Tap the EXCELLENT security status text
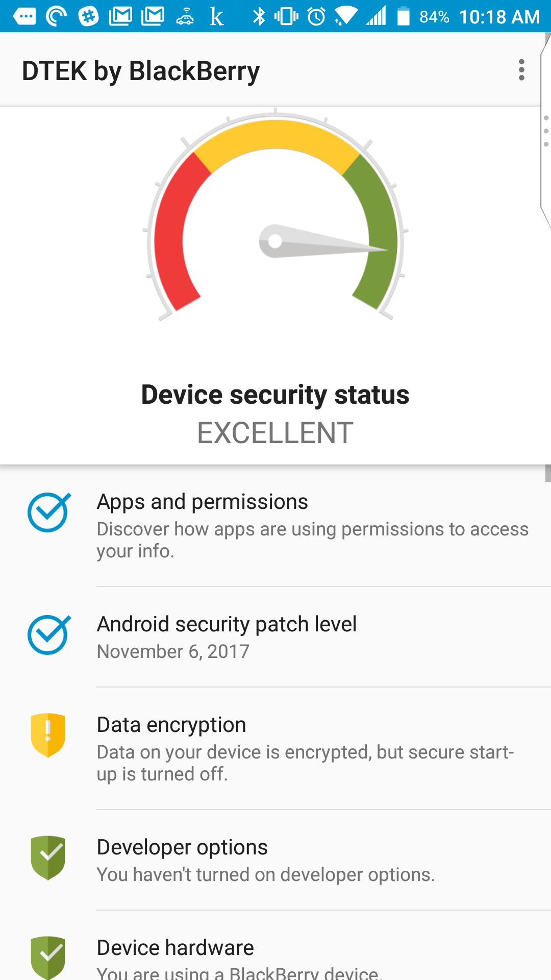Viewport: 551px width, 980px height. coord(275,433)
